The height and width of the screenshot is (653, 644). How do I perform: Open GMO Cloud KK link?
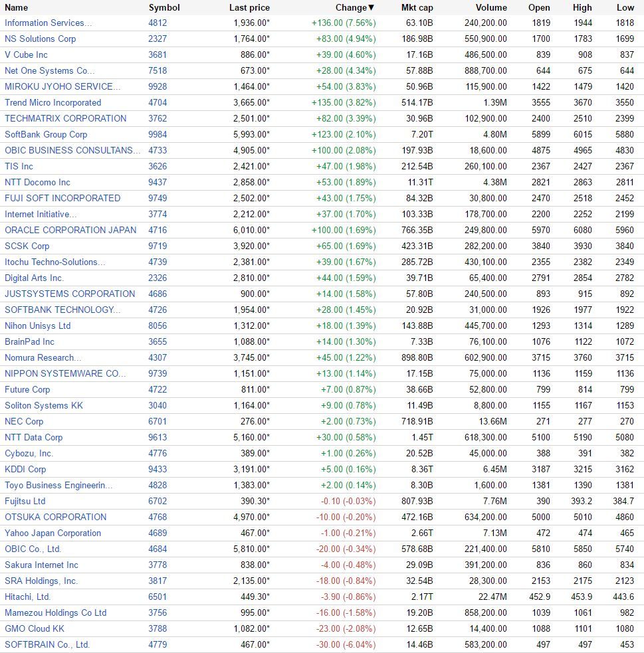[x=35, y=628]
